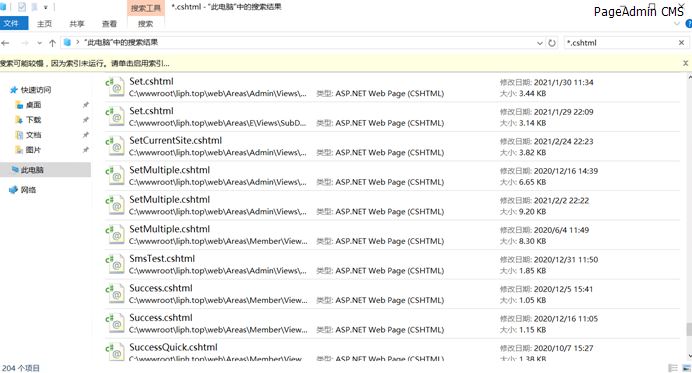Click the properties quick access toolbar icon

22,7
